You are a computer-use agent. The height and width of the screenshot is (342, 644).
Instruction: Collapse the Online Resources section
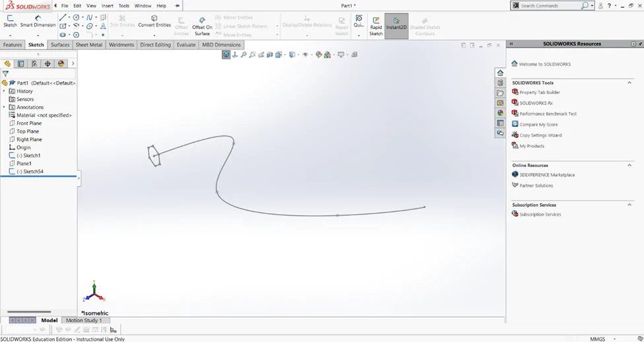[x=629, y=165]
